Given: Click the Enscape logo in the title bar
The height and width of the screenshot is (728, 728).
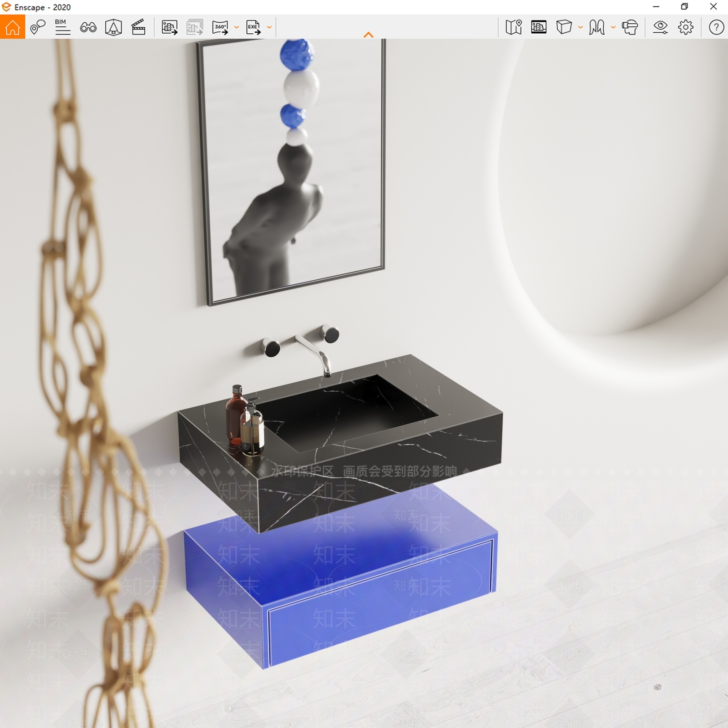Looking at the screenshot, I should pyautogui.click(x=6, y=7).
